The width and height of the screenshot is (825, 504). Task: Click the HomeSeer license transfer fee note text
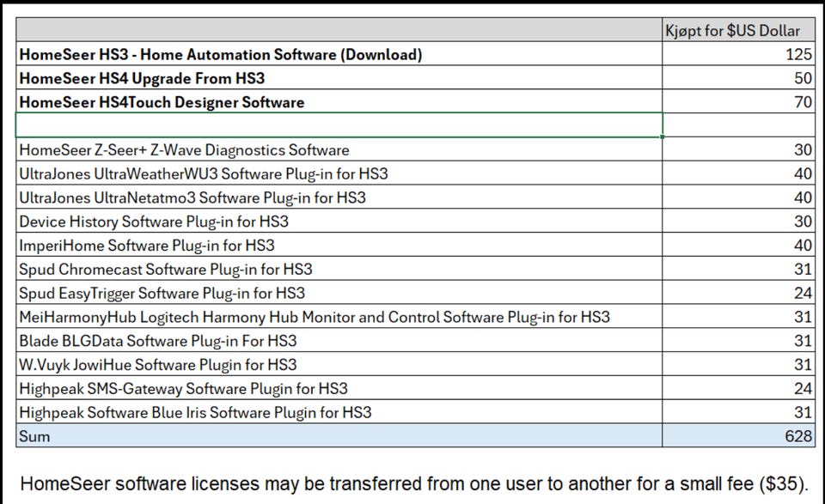414,483
